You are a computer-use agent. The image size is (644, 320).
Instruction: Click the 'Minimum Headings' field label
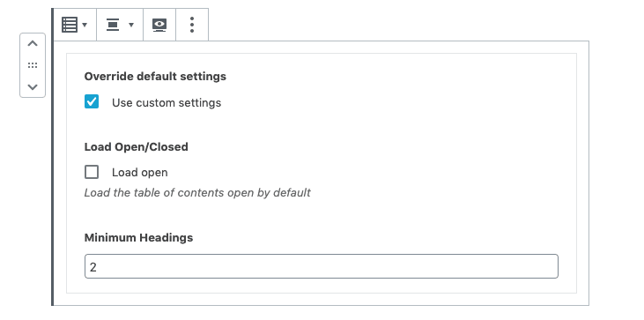[138, 237]
